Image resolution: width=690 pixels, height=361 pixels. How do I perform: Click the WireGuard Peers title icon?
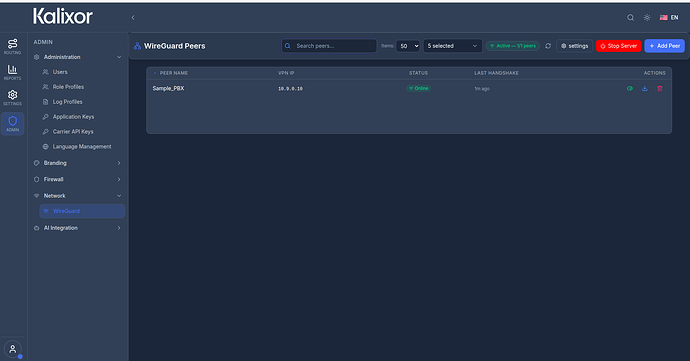click(137, 46)
